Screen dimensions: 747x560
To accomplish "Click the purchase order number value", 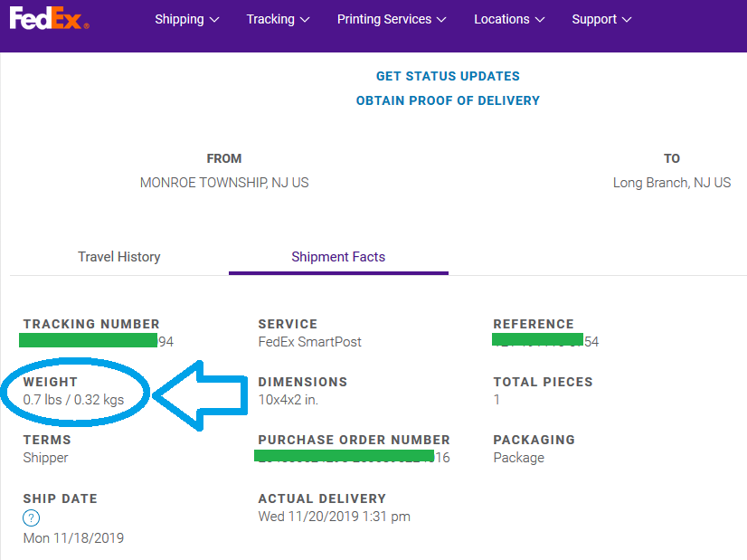I will click(x=354, y=458).
